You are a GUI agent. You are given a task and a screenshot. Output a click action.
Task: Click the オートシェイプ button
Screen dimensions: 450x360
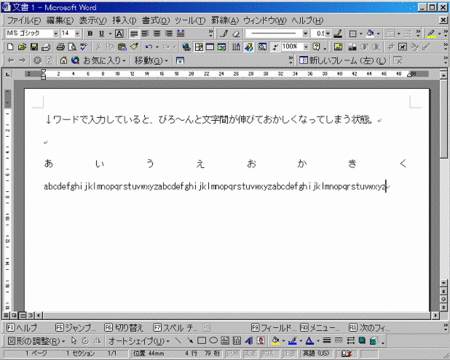click(139, 341)
